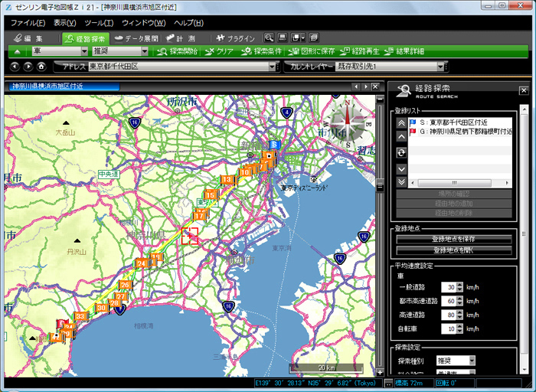
Task: Open the 探索種別 dropdown in panel
Action: click(x=456, y=361)
